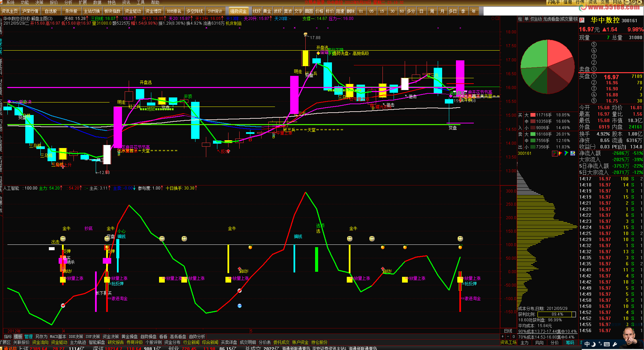This screenshot has height=350, width=644.
Task: Click the chart zoom-in plus button
Action: [x=502, y=337]
